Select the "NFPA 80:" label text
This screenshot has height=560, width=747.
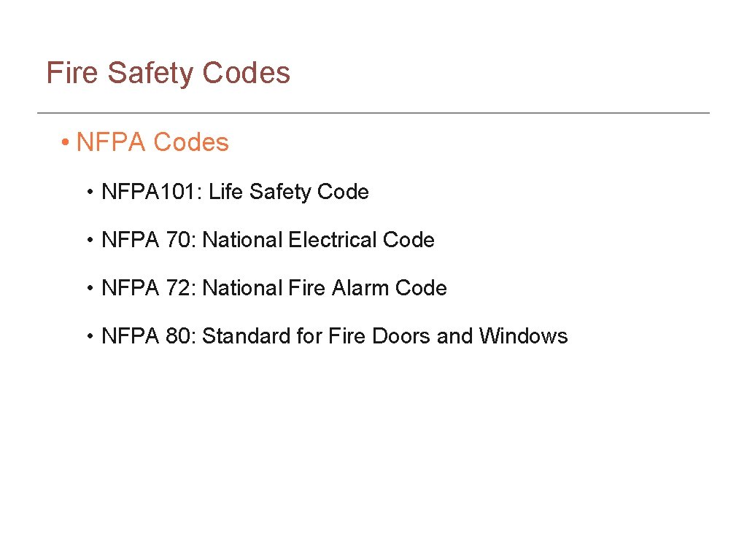pos(149,335)
